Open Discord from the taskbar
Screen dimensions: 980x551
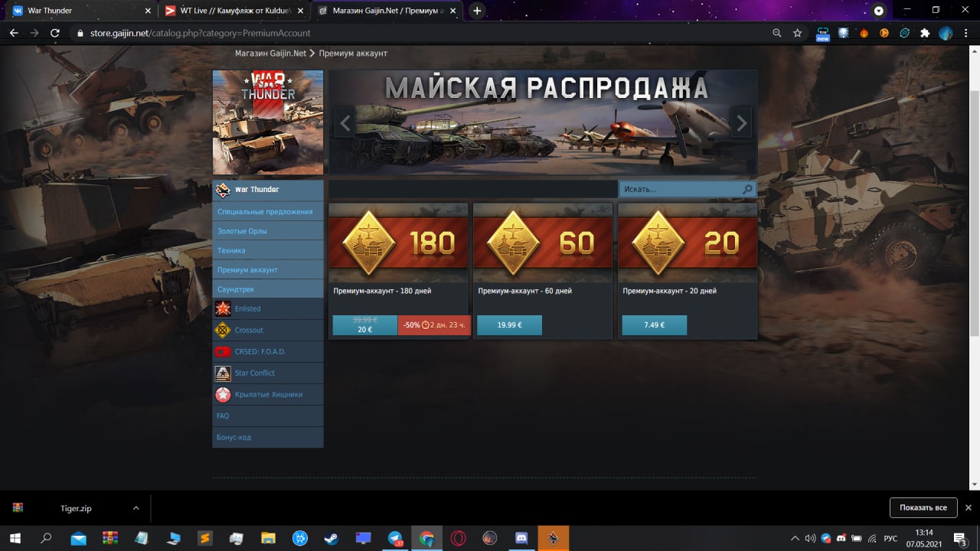521,538
